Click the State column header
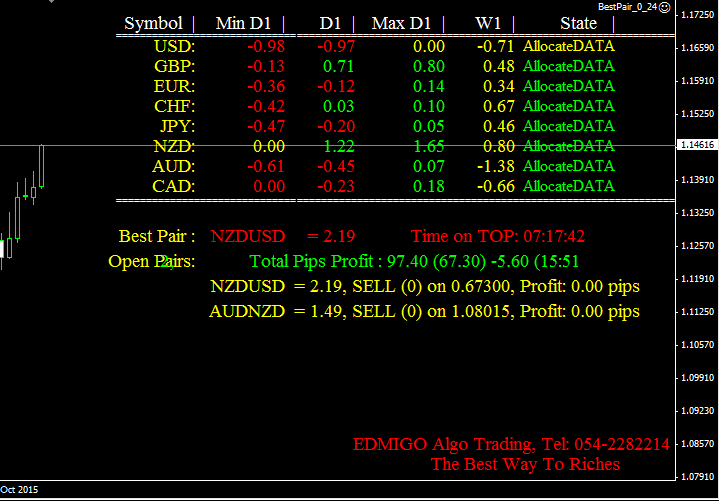Image resolution: width=719 pixels, height=501 pixels. (x=578, y=23)
